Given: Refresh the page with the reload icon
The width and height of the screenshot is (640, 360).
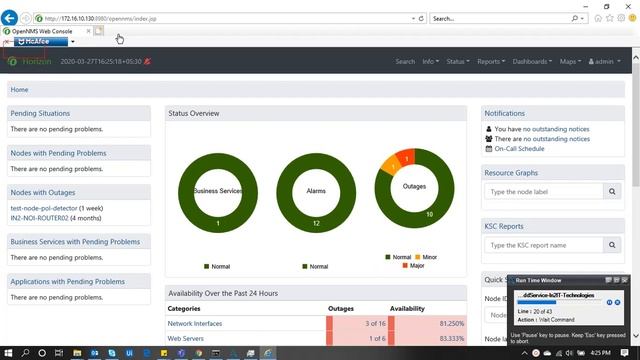Looking at the screenshot, I should click(x=421, y=18).
